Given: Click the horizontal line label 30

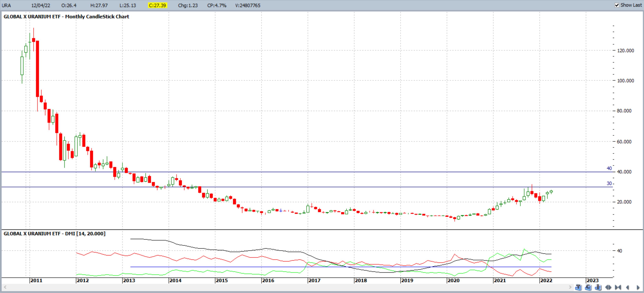Looking at the screenshot, I should tap(609, 183).
